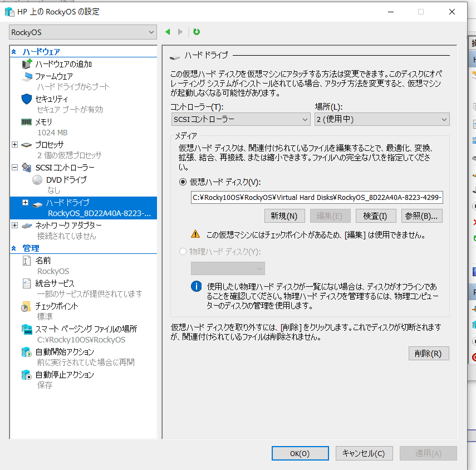Select the 仮想ハード ディスク radio button
Viewport: 476px width, 470px height.
(x=183, y=182)
